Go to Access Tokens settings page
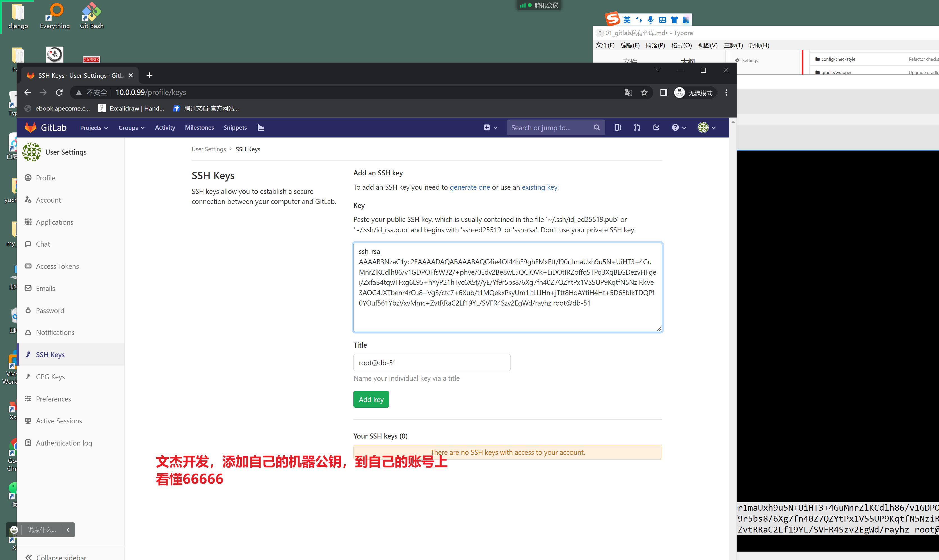This screenshot has width=939, height=560. pyautogui.click(x=57, y=266)
